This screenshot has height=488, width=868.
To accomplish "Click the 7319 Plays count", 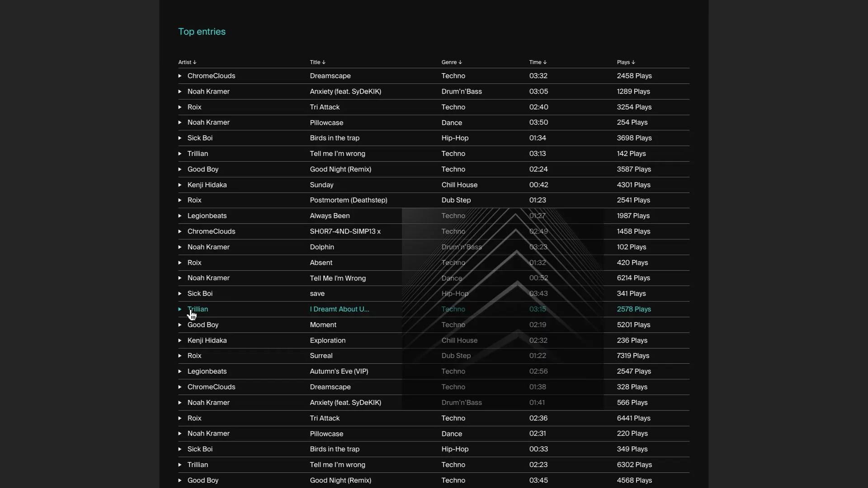I will [633, 356].
